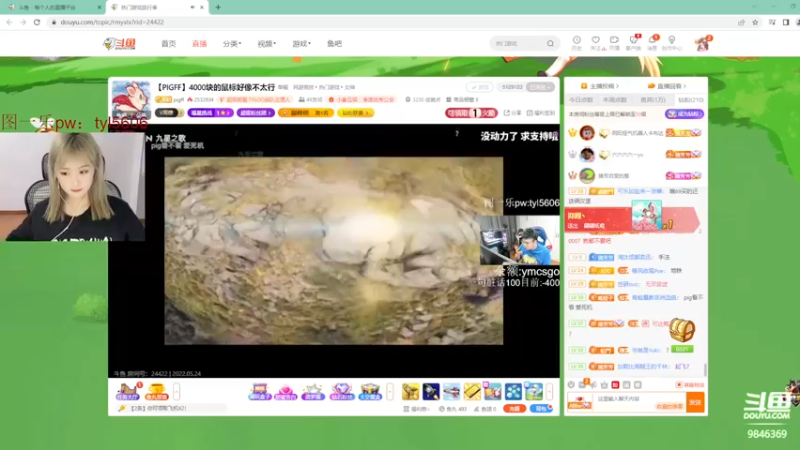Open the first purple activity box icon
The width and height of the screenshot is (800, 450).
[x=259, y=391]
